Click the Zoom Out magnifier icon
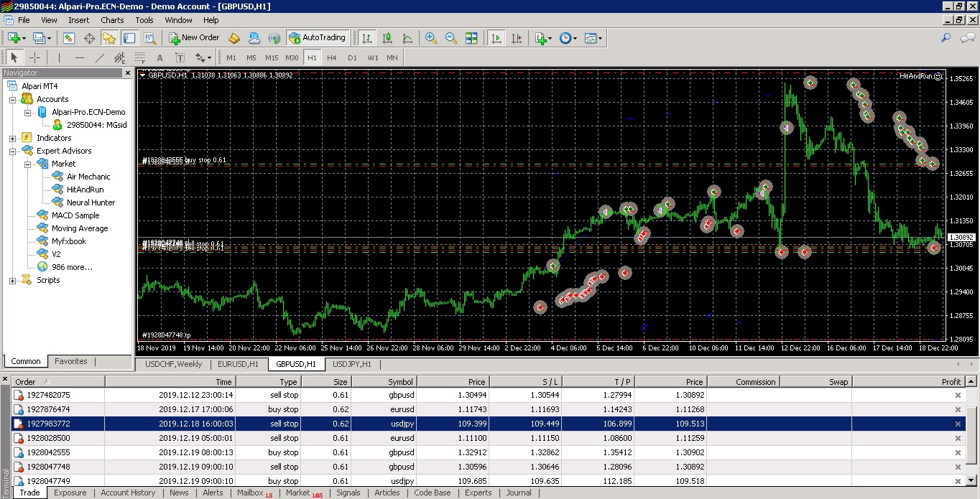The height and width of the screenshot is (499, 980). coord(451,38)
